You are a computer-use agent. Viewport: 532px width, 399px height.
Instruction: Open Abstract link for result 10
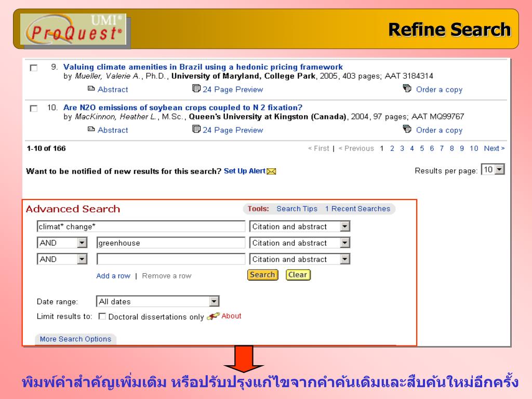coord(113,130)
